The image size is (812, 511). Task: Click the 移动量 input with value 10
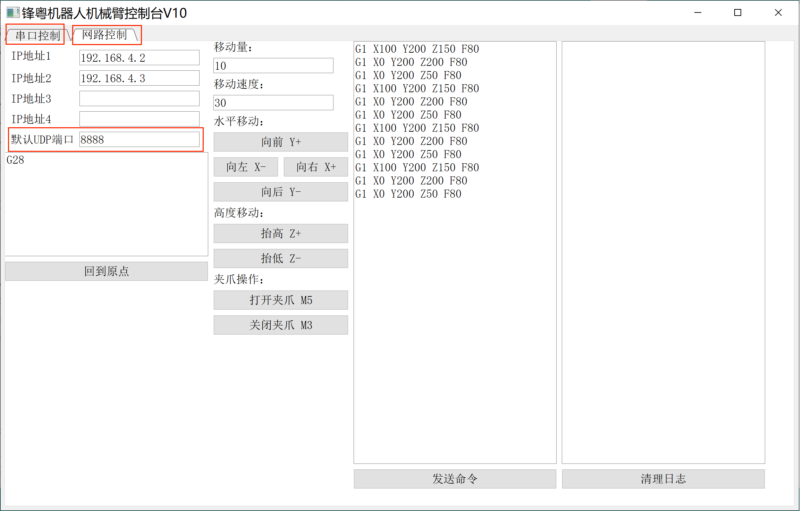(x=273, y=66)
